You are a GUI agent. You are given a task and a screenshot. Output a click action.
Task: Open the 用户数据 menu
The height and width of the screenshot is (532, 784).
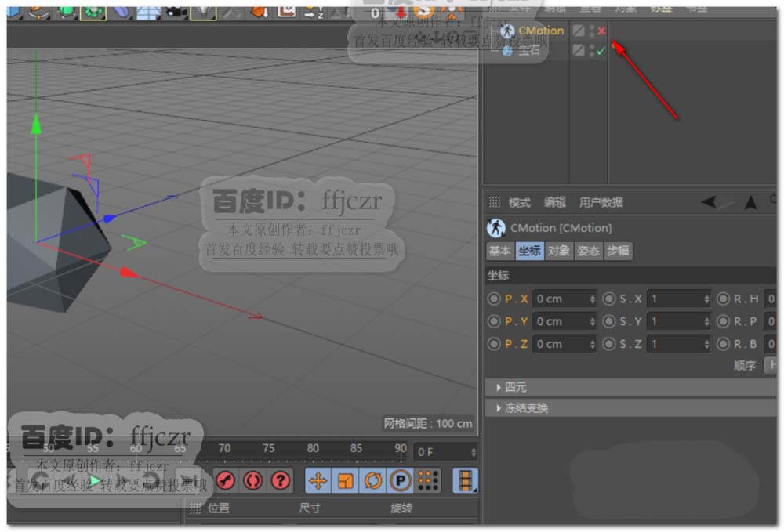[601, 202]
